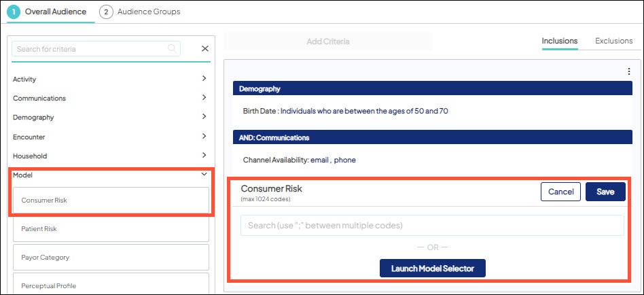Click the codes search input field
This screenshot has height=295, width=644.
pos(432,226)
